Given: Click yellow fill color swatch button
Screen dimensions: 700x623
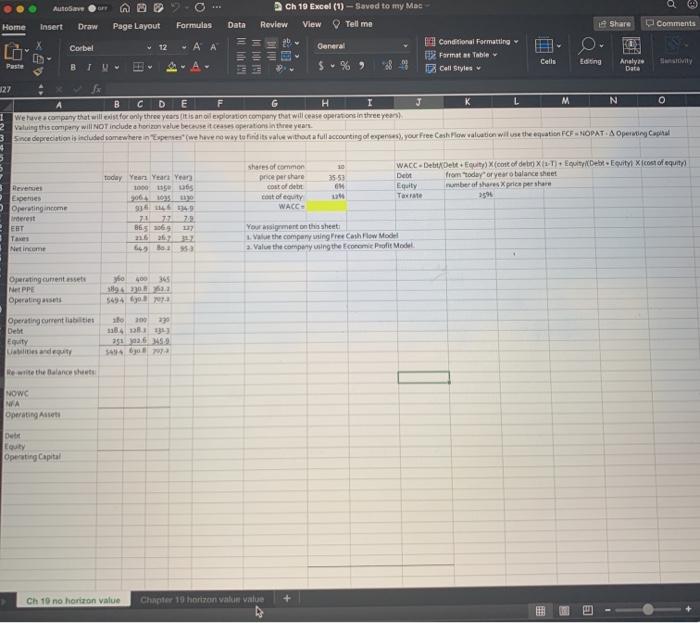Looking at the screenshot, I should [171, 67].
